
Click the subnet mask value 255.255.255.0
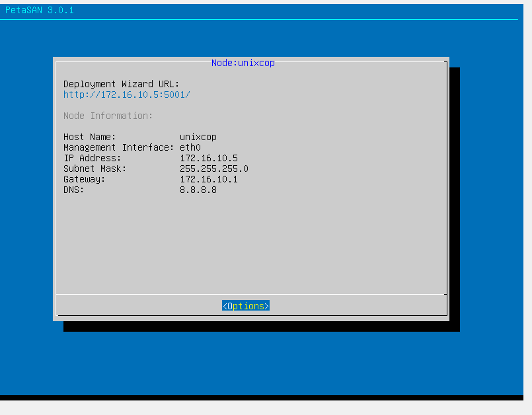coord(214,169)
